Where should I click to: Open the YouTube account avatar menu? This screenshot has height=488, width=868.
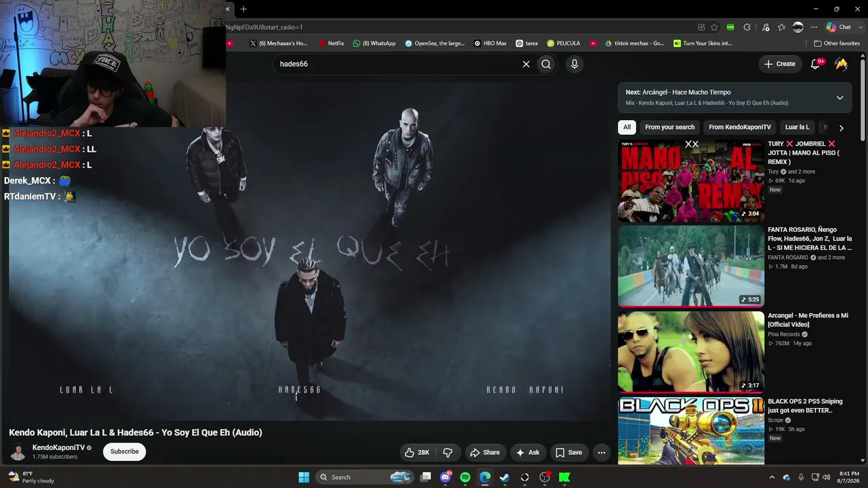click(x=841, y=64)
